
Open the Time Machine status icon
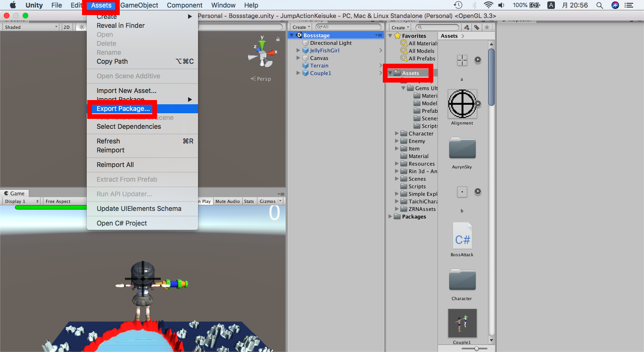tap(458, 5)
